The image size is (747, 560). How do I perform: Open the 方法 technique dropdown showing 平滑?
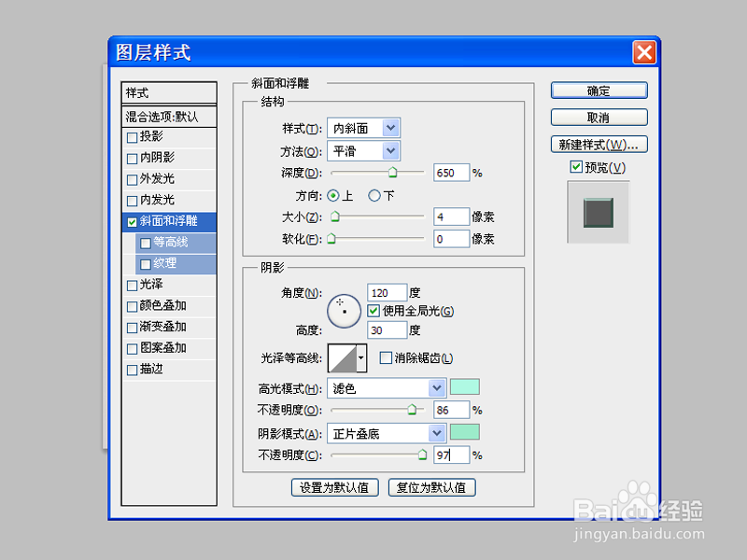point(363,151)
